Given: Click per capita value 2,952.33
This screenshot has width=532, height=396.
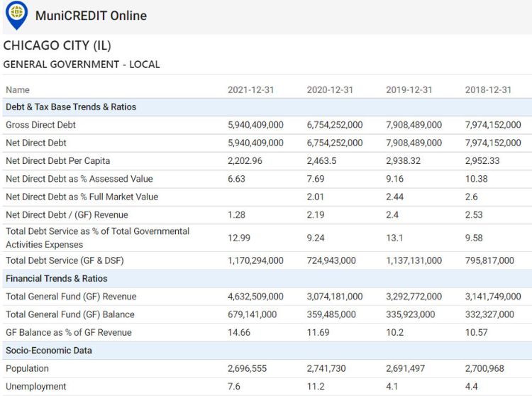Looking at the screenshot, I should (x=482, y=161).
